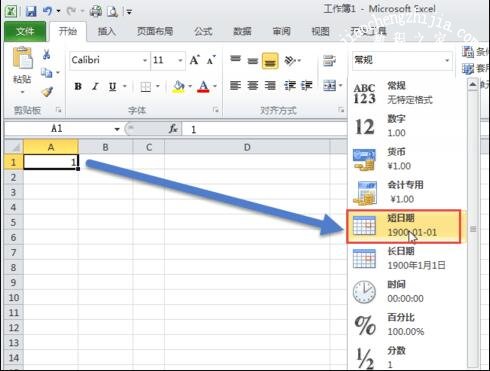Open the font name Calibri dropdown
490x371 pixels.
[145, 61]
